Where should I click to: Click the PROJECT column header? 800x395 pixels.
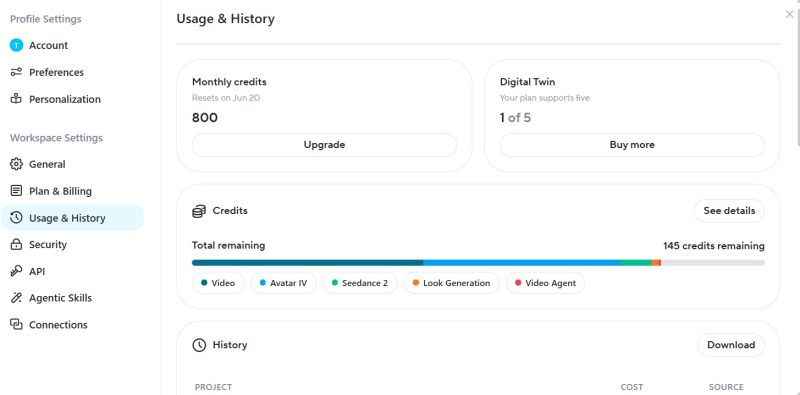(x=213, y=387)
